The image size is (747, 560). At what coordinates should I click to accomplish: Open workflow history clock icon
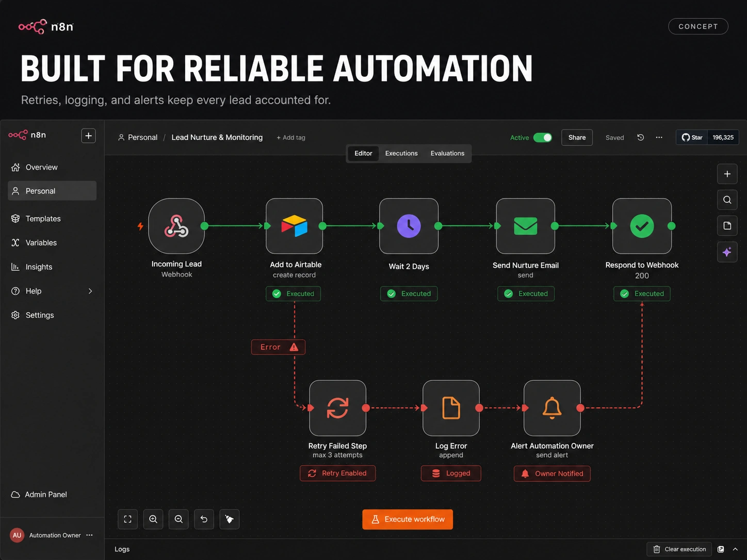(x=641, y=137)
